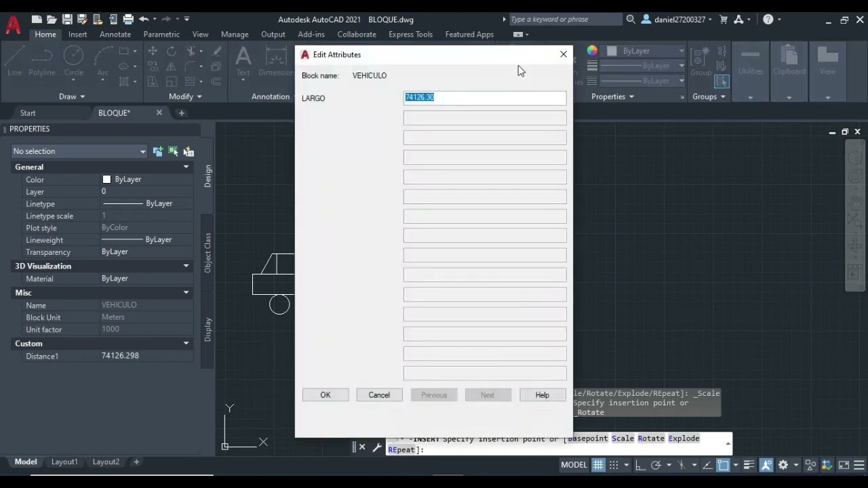Collapse the General section in Properties
Image resolution: width=868 pixels, height=488 pixels.
point(186,167)
